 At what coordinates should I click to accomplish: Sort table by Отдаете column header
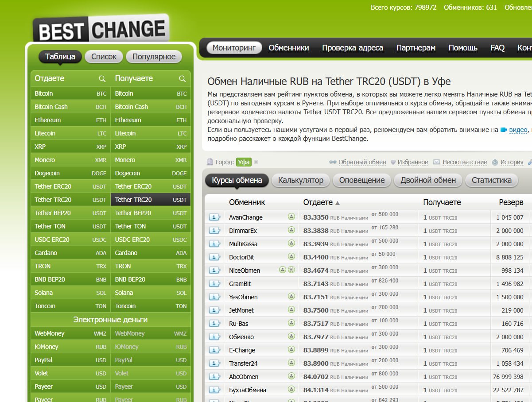(x=318, y=202)
